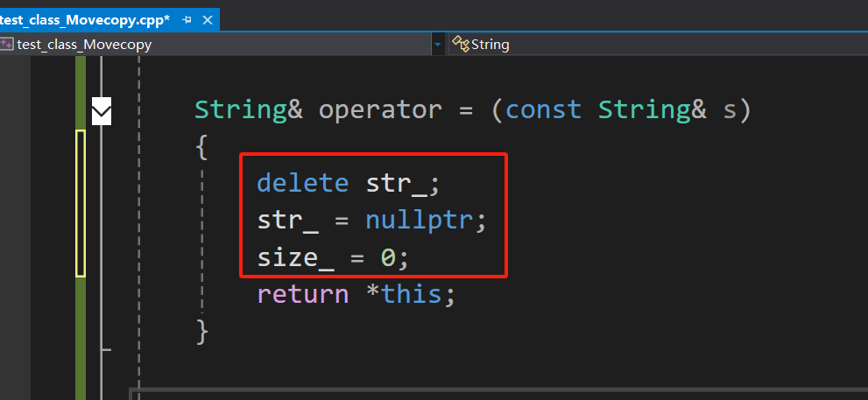
Task: Click the operator keyword in function signature
Action: coord(380,110)
